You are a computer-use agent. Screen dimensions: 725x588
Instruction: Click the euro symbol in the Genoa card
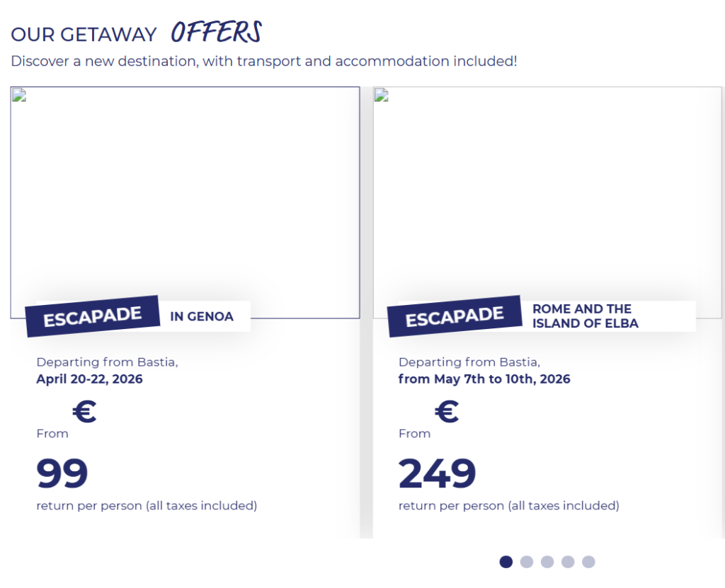click(84, 412)
